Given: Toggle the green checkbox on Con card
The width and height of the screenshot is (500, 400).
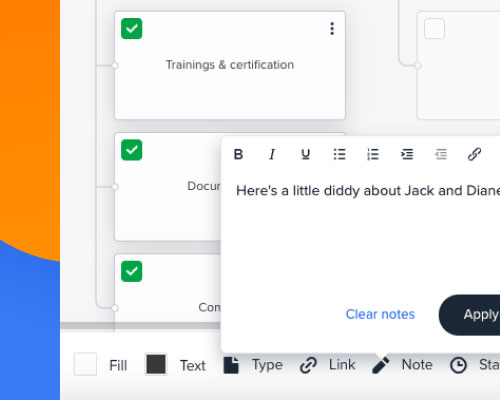Looking at the screenshot, I should 132,271.
